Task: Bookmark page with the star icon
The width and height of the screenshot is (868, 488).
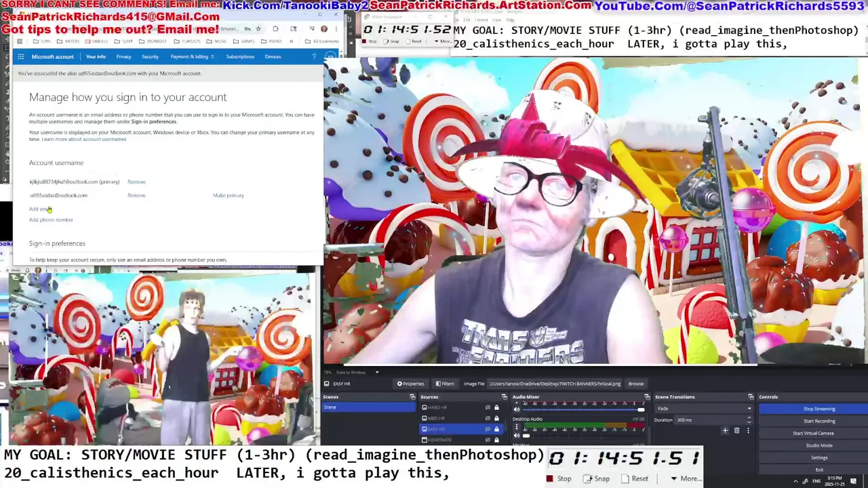Action: (x=258, y=29)
